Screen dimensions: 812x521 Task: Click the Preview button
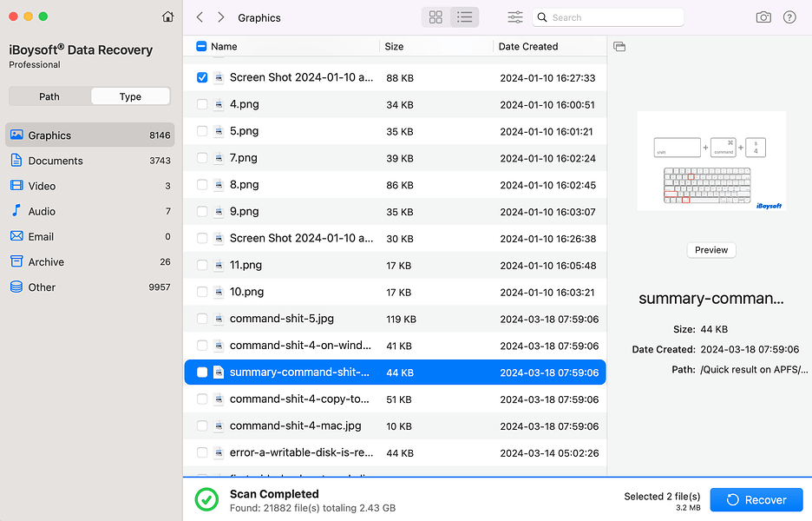[x=711, y=250]
